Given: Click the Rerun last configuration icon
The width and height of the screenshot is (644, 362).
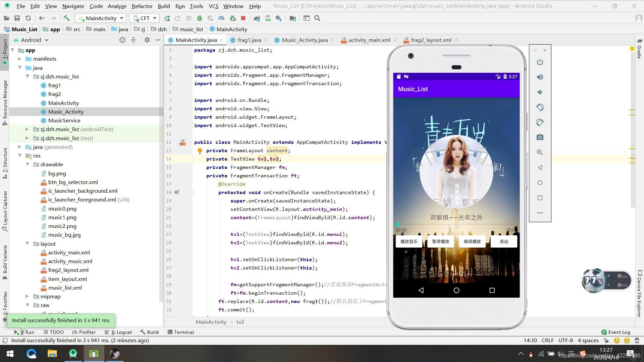Looking at the screenshot, I should point(167,18).
